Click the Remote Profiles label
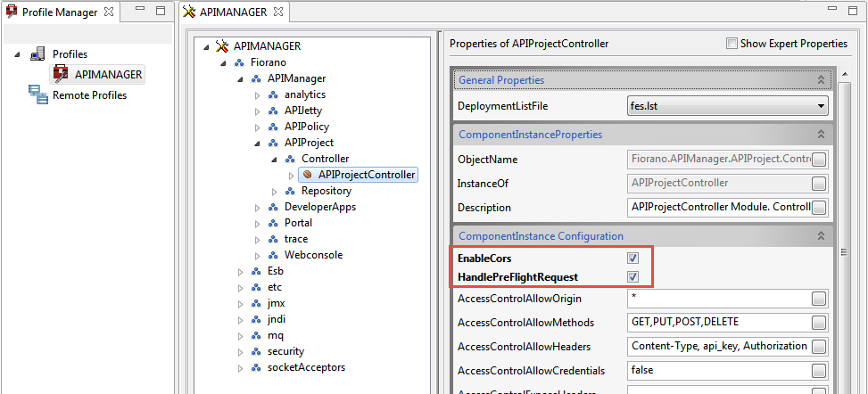This screenshot has width=868, height=394. pyautogui.click(x=90, y=95)
